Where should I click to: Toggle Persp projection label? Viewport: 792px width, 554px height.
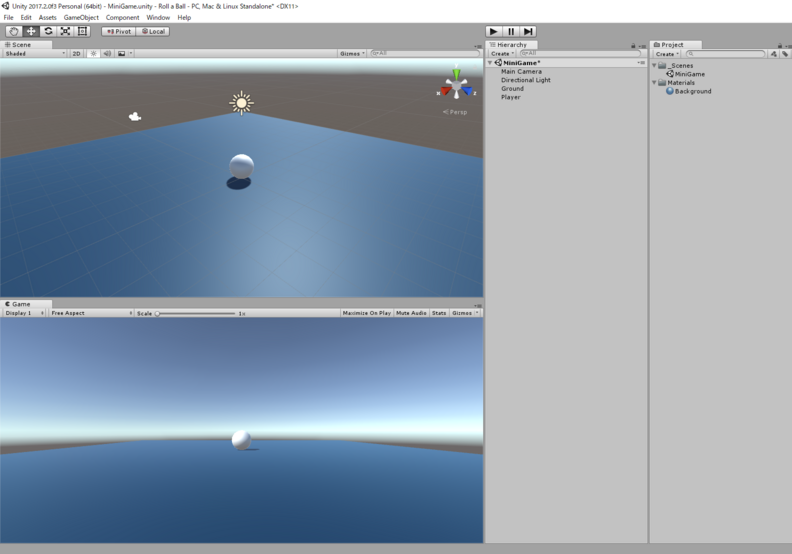point(456,112)
